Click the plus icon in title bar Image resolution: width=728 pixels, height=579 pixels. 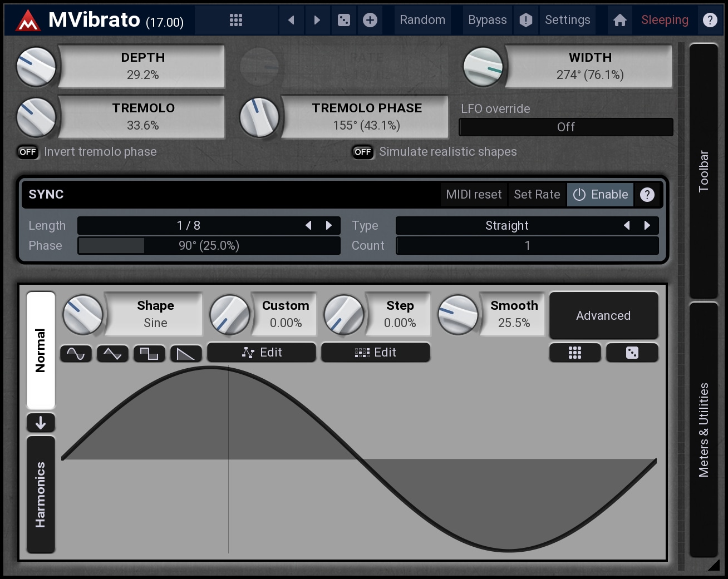point(370,20)
